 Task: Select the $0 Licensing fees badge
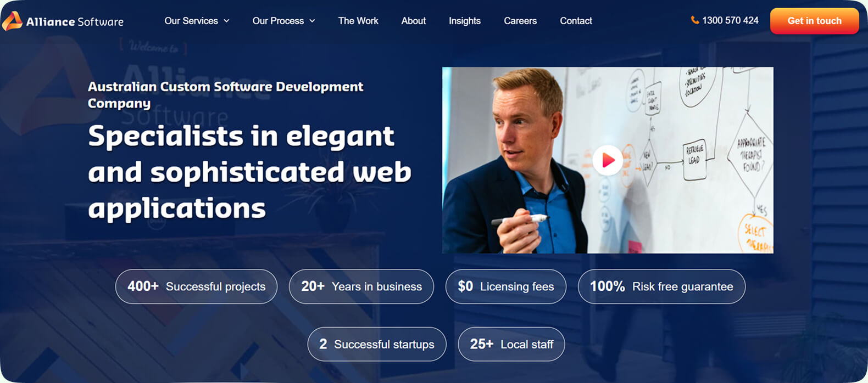click(506, 286)
